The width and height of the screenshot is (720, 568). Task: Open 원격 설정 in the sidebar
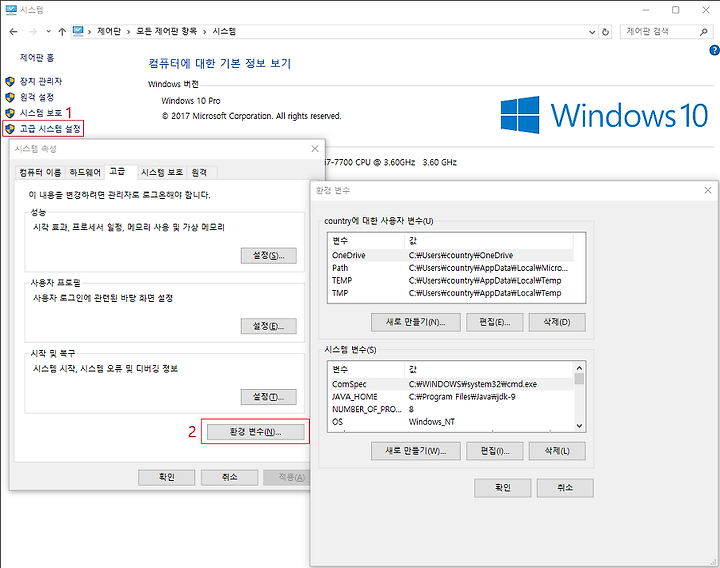(36, 97)
